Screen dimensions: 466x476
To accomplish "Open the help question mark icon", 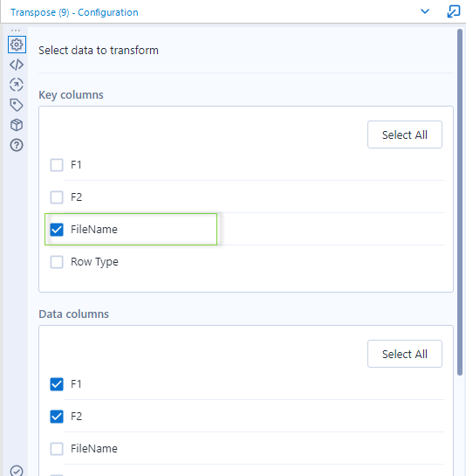I will (17, 145).
